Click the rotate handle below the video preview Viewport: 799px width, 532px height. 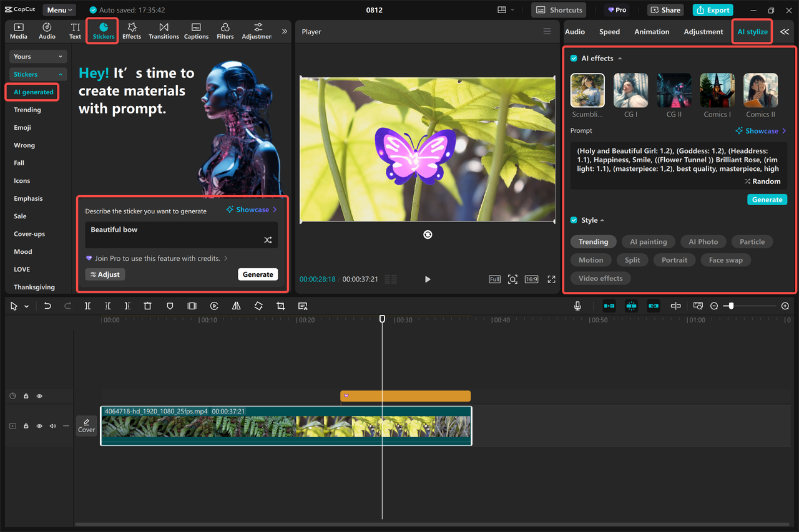428,235
